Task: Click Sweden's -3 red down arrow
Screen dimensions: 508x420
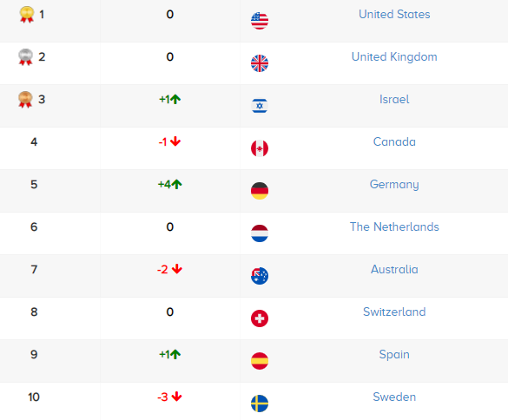Action: click(x=177, y=397)
